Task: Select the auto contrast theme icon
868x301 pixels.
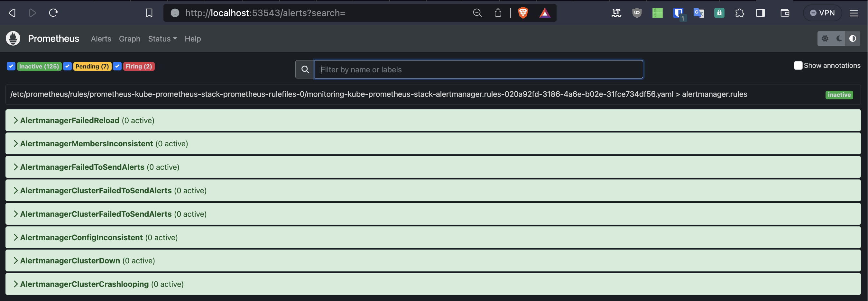Action: point(853,38)
